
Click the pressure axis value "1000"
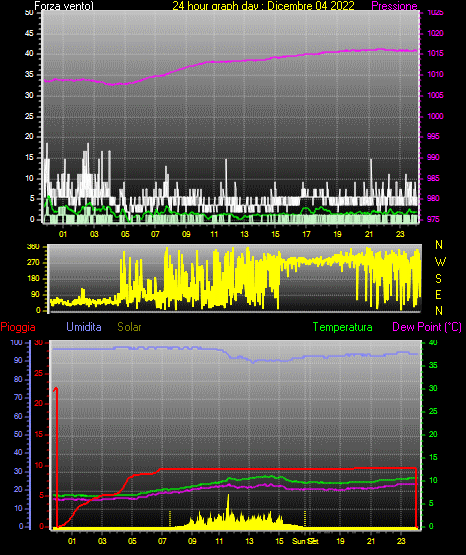435,116
